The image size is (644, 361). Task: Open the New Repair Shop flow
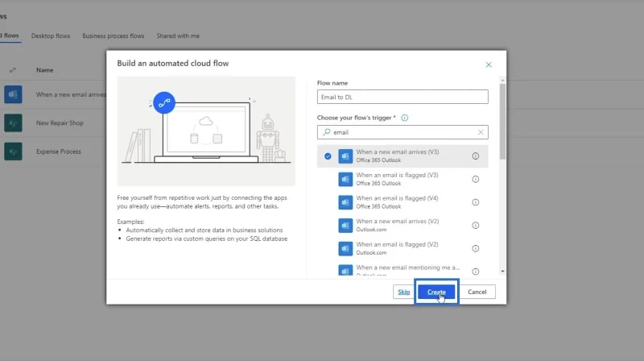(x=60, y=123)
